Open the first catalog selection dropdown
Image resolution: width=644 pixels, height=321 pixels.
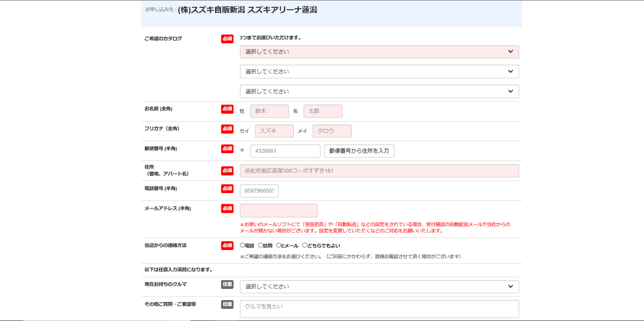click(x=379, y=52)
